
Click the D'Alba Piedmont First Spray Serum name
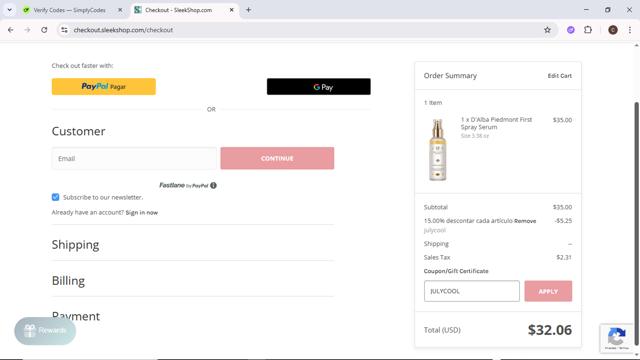click(x=496, y=123)
